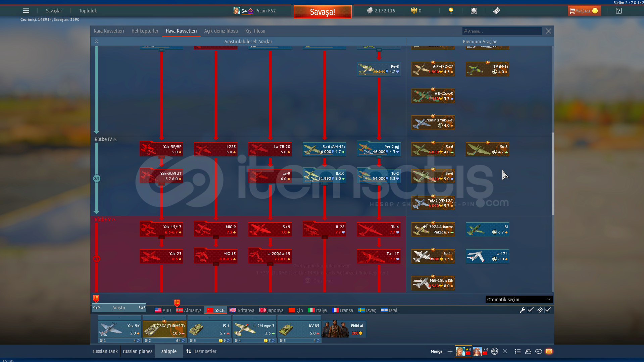Close the research tree window
This screenshot has width=644, height=362.
tap(548, 31)
